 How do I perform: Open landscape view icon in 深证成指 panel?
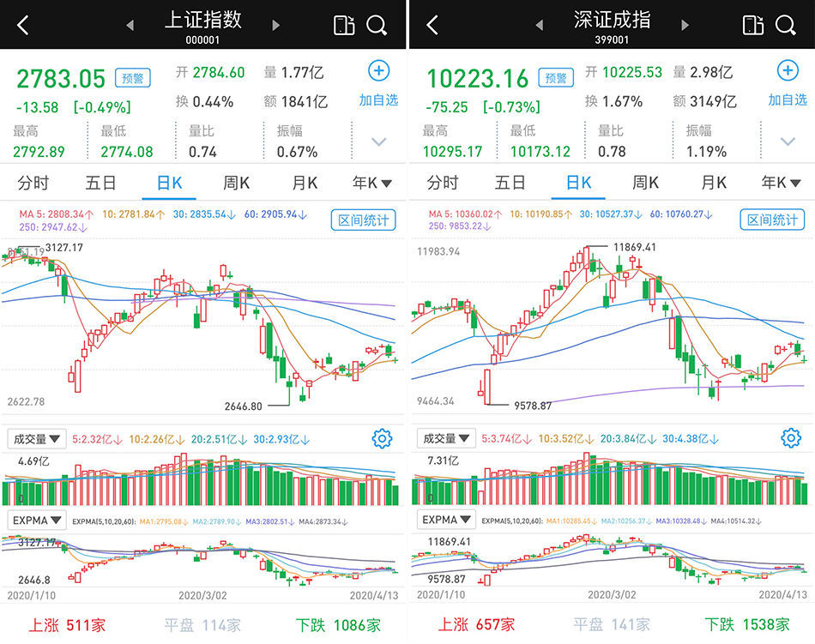click(753, 25)
